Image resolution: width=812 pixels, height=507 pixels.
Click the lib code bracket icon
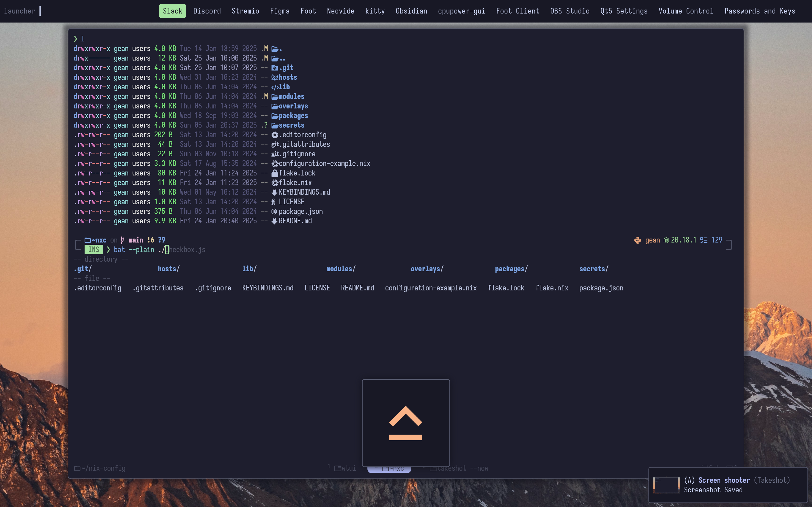(x=275, y=87)
